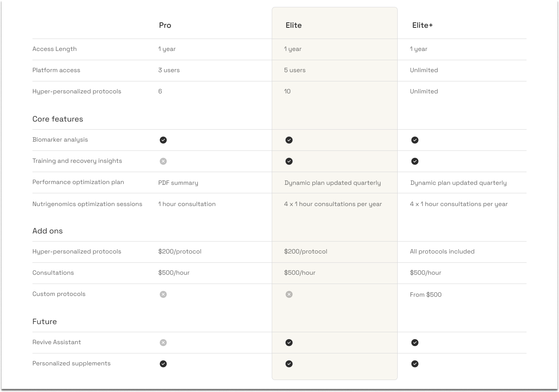Click the Pro checkmark for Biomarker analysis
559x392 pixels.
pyautogui.click(x=163, y=140)
